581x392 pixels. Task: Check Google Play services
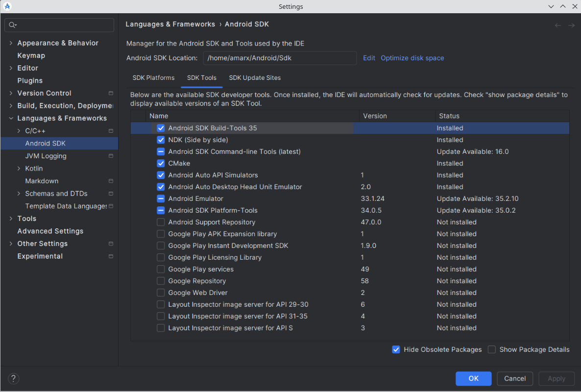coord(161,269)
